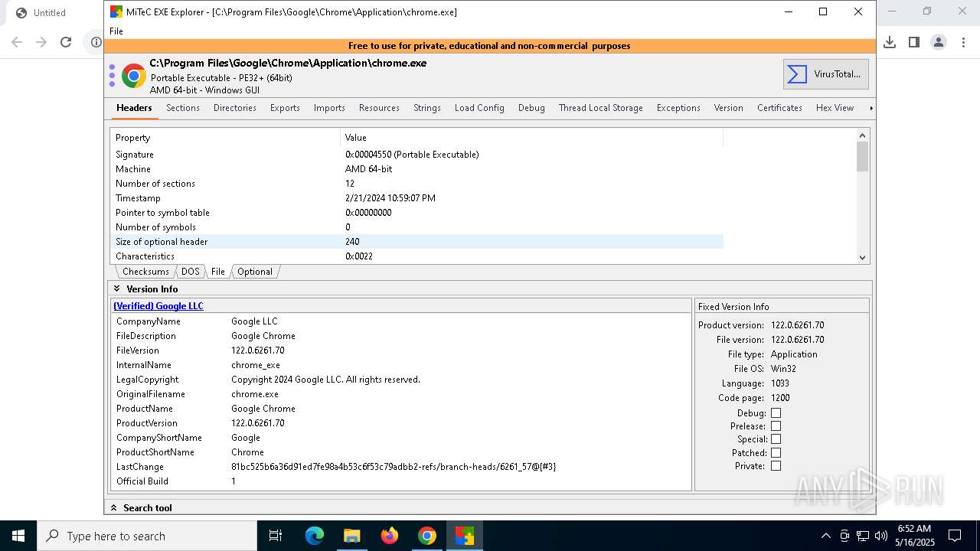The width and height of the screenshot is (980, 551).
Task: Select the Pointer to symbol table row
Action: pyautogui.click(x=417, y=213)
